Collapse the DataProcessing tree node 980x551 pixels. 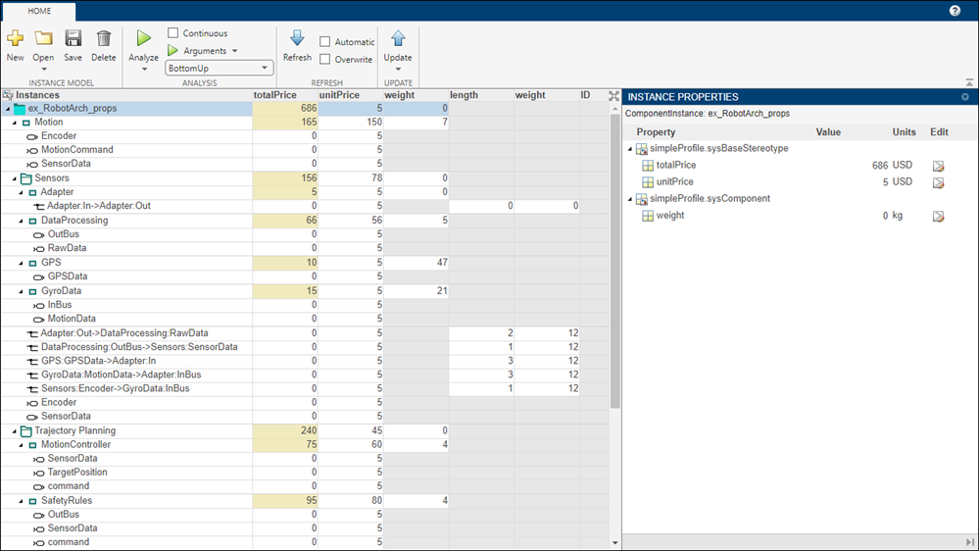tap(22, 221)
